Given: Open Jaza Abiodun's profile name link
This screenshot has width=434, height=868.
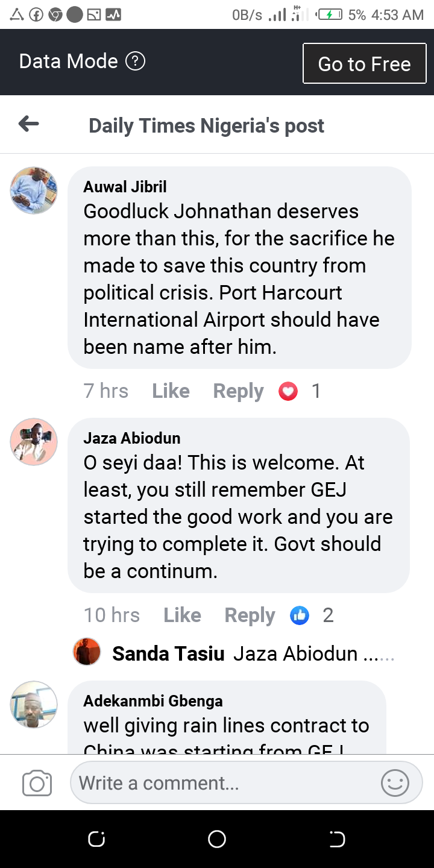Looking at the screenshot, I should point(132,438).
